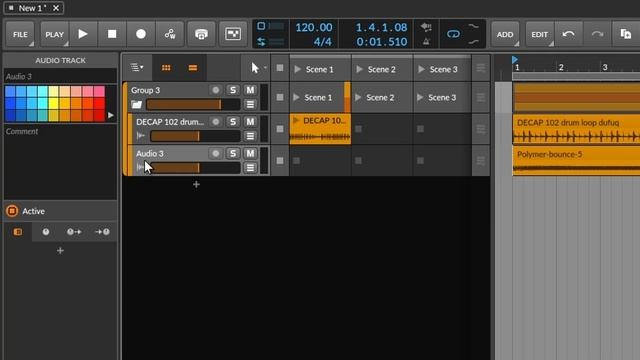Image resolution: width=640 pixels, height=360 pixels.
Task: Arm record on Group 3 track
Action: [216, 90]
